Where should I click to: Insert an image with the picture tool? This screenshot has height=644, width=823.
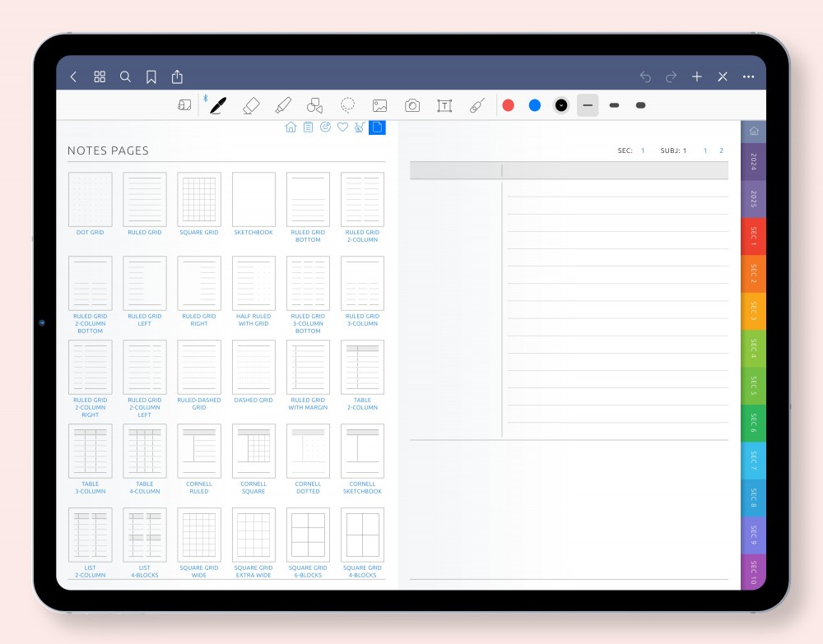380,106
